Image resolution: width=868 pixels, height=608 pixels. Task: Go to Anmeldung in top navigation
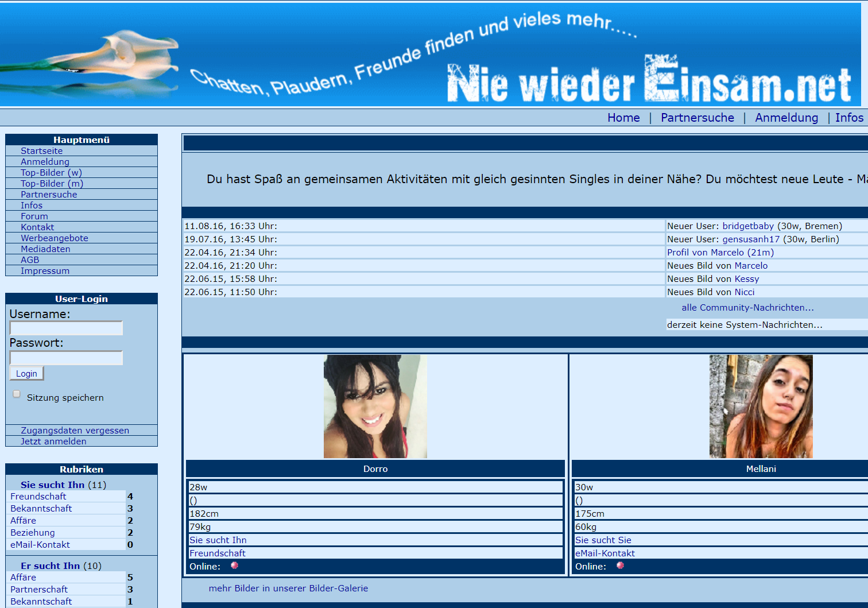(786, 118)
